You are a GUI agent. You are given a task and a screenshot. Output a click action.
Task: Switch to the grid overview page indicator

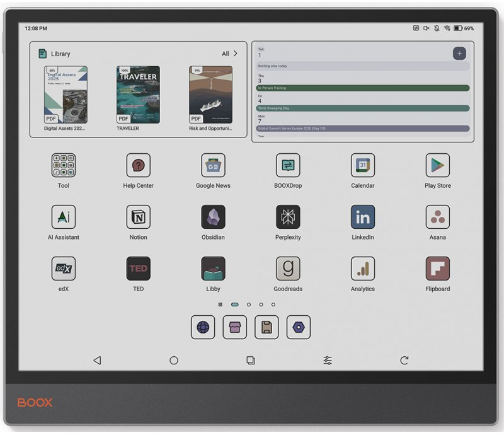click(x=220, y=304)
